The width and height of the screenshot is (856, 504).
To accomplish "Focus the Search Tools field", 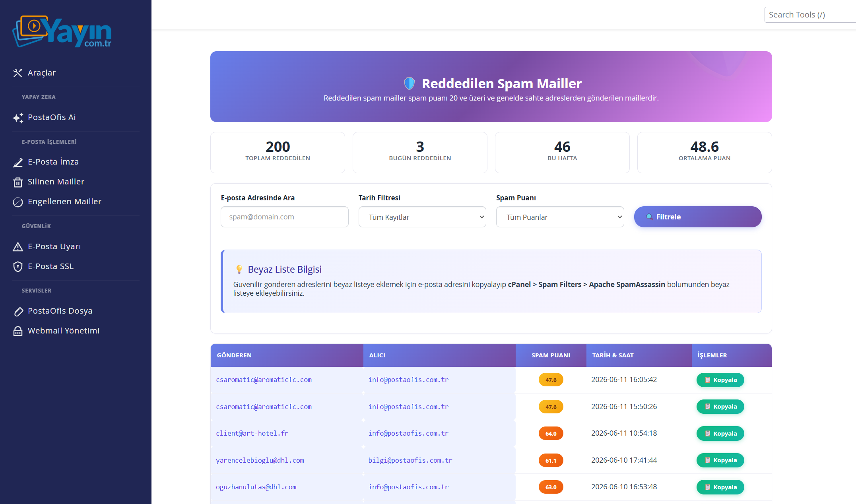I will coord(810,15).
